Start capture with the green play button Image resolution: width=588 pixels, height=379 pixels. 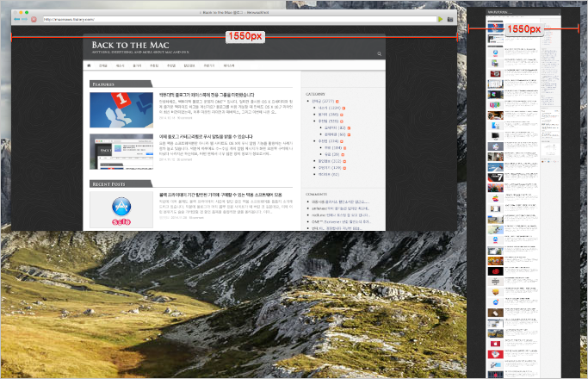pos(440,19)
